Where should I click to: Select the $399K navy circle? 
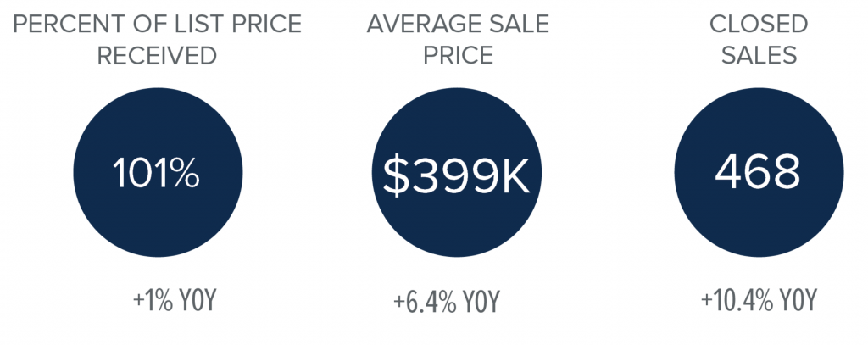pos(457,172)
